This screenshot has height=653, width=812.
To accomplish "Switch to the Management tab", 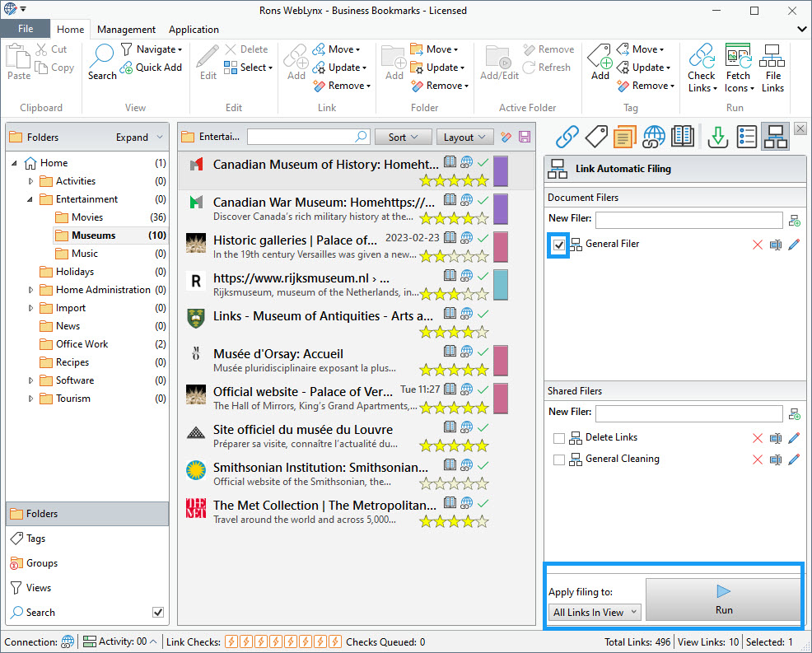I will [126, 30].
